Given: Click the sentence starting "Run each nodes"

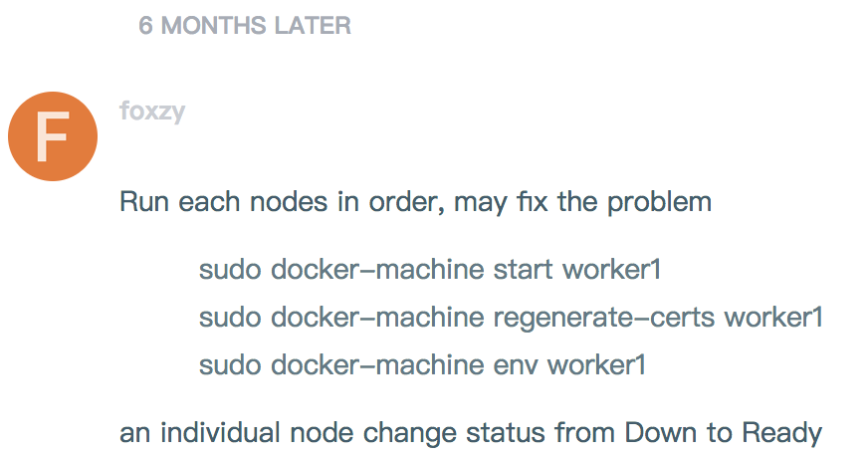Looking at the screenshot, I should coord(415,202).
